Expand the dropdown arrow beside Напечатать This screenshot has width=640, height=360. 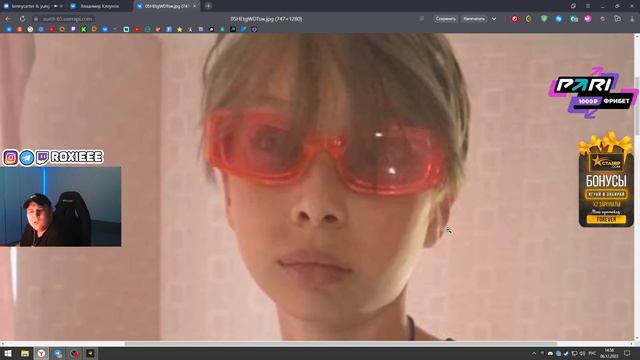click(x=494, y=19)
